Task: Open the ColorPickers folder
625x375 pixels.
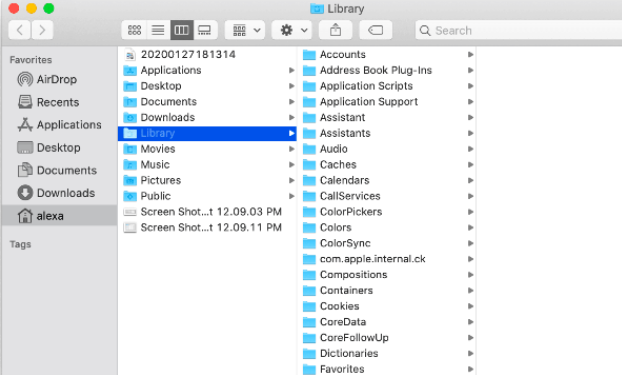Action: click(x=387, y=212)
